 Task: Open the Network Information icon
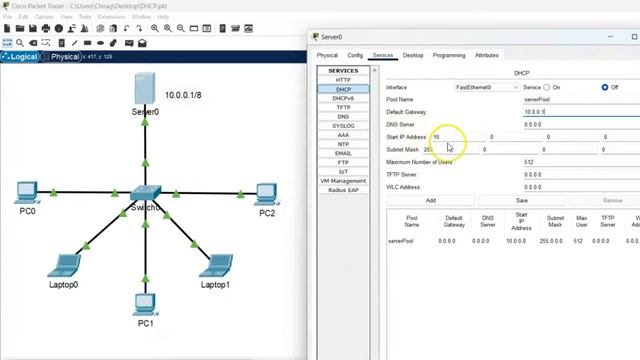pyautogui.click(x=59, y=29)
